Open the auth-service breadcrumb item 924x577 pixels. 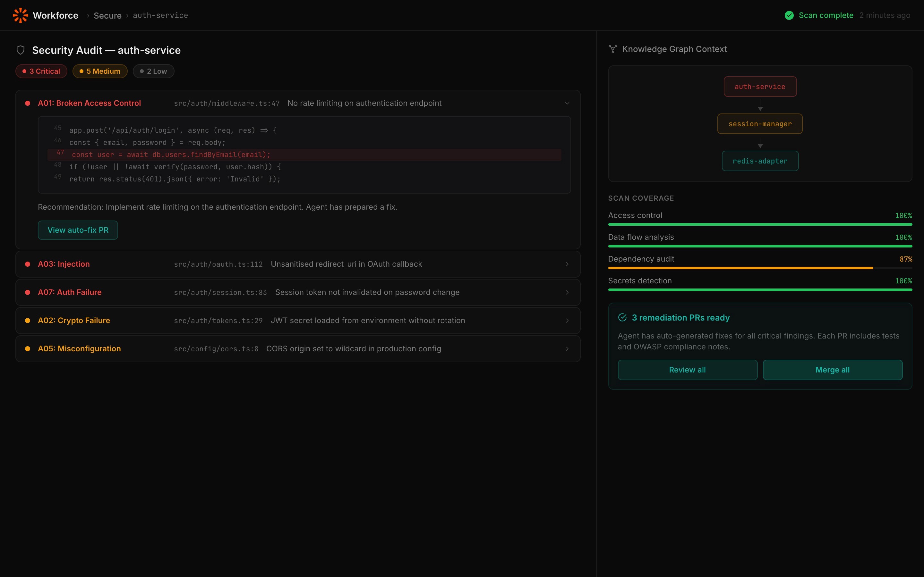pyautogui.click(x=160, y=16)
